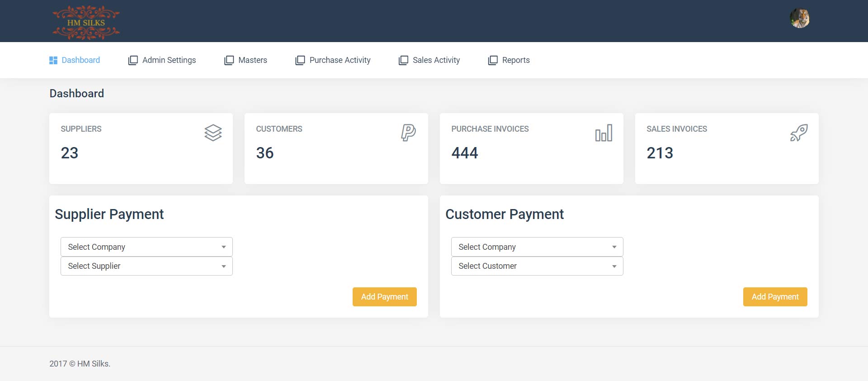
Task: Expand Select Company under Customer Payment
Action: coord(537,247)
